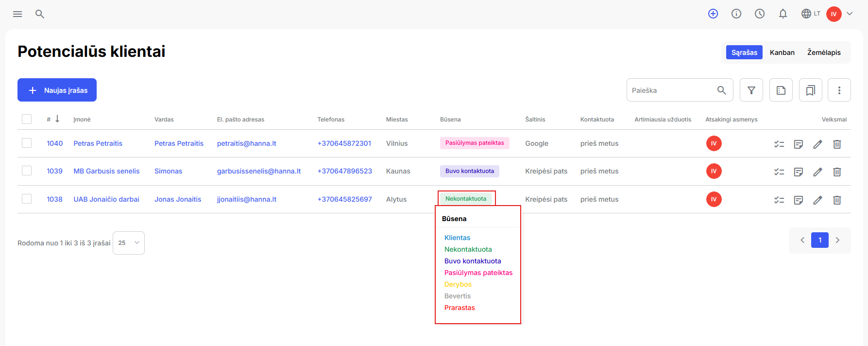868x346 pixels.
Task: Delete the Petras Petraitis record
Action: (837, 144)
